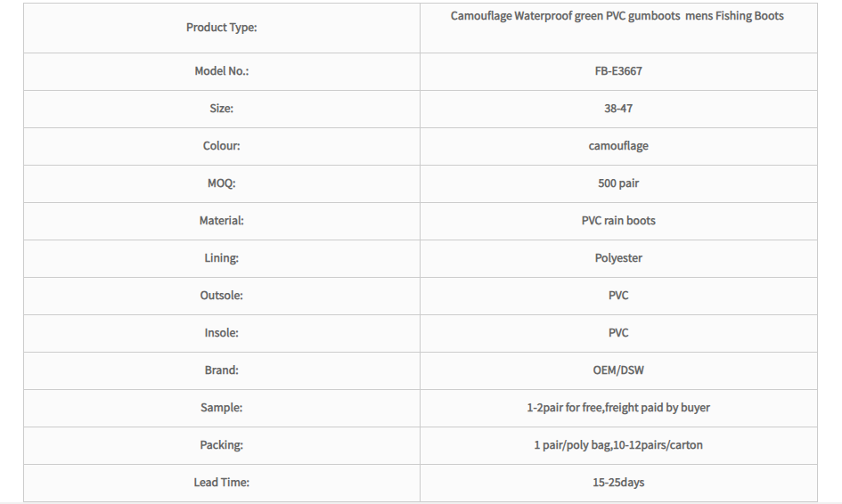This screenshot has width=842, height=504.
Task: Click the 1 pair/poly bag packing value
Action: 618,445
